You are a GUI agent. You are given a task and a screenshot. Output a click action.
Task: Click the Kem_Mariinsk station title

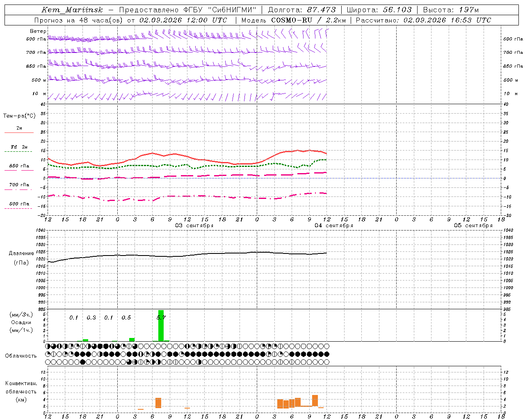click(72, 10)
